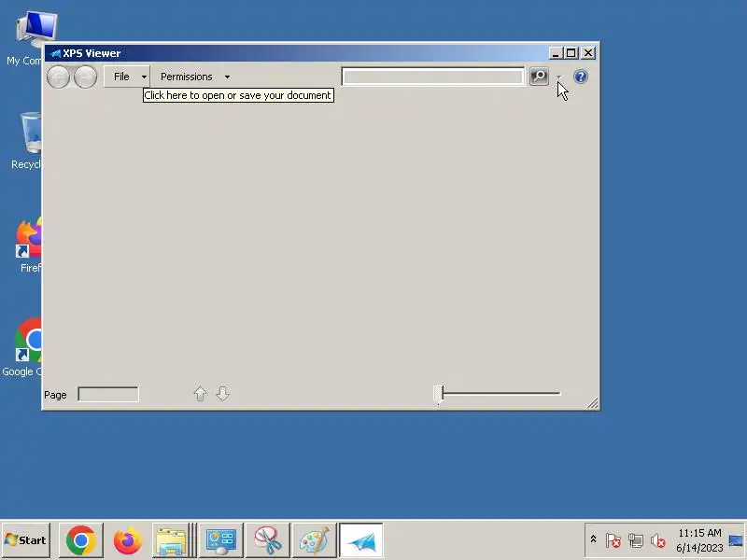Select Firefox desktop shortcut
The height and width of the screenshot is (560, 747).
29,245
